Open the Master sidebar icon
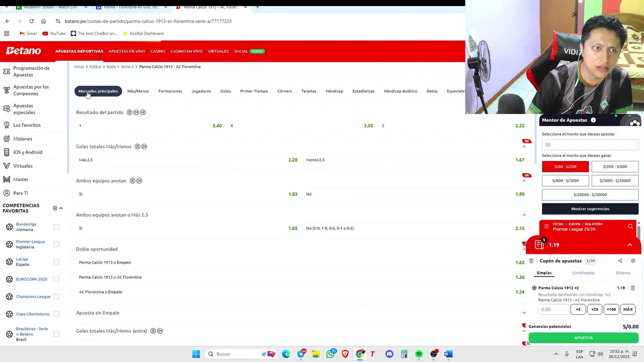This screenshot has height=362, width=644. [7, 179]
